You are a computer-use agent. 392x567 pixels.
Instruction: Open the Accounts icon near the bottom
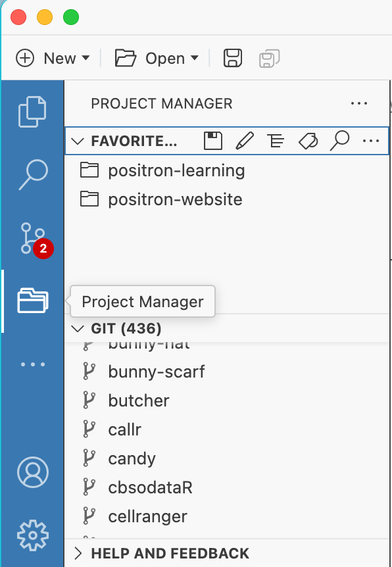click(x=33, y=472)
